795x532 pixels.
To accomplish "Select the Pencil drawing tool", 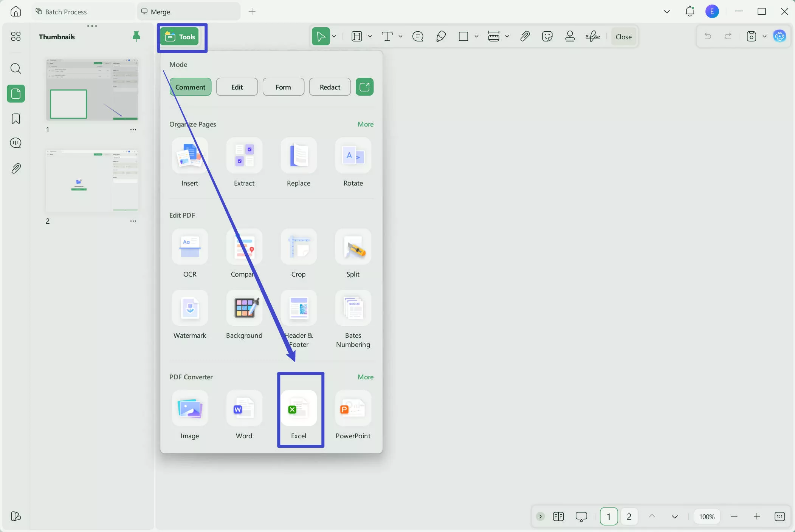I will coord(441,36).
